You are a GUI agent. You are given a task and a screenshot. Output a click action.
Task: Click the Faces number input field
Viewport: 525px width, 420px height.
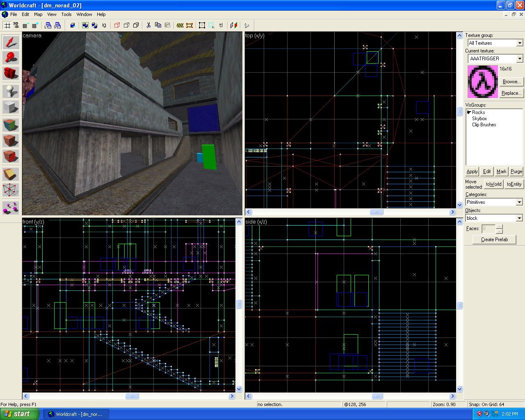tap(488, 228)
